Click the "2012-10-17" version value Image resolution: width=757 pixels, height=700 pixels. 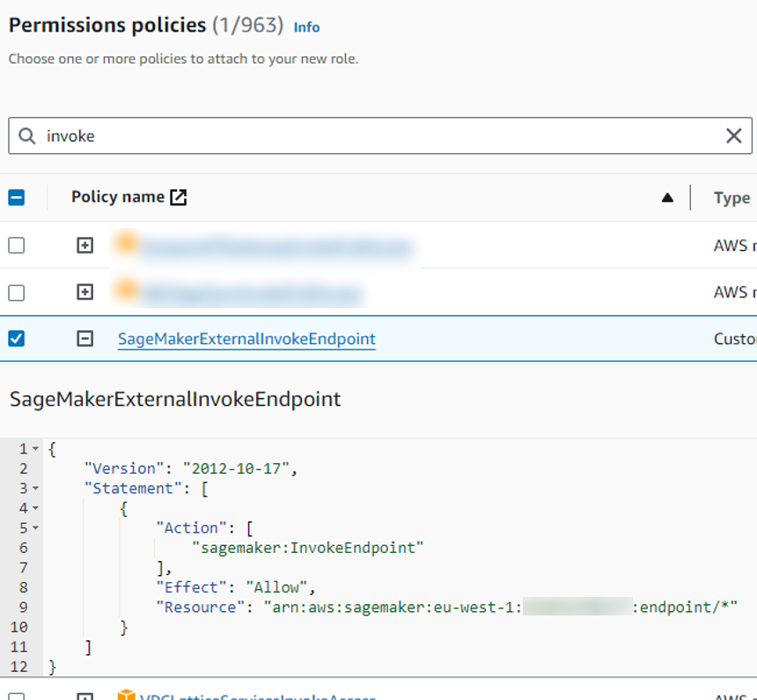[x=236, y=468]
